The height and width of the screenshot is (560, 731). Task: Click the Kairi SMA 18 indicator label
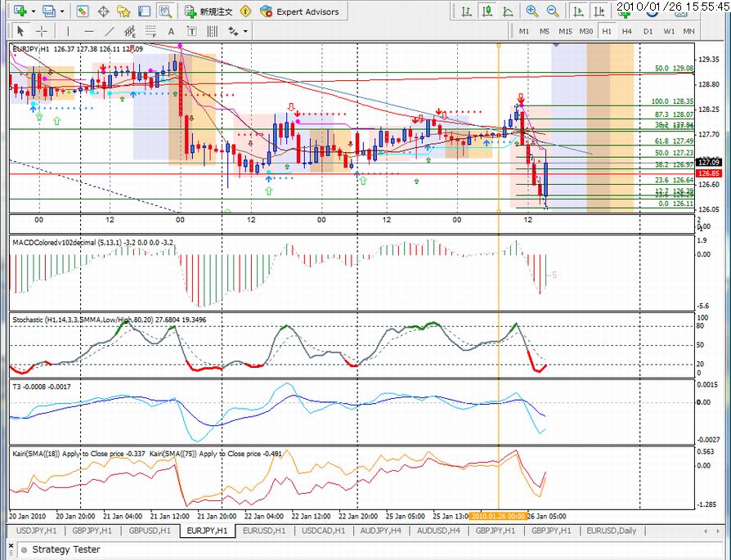(78, 454)
